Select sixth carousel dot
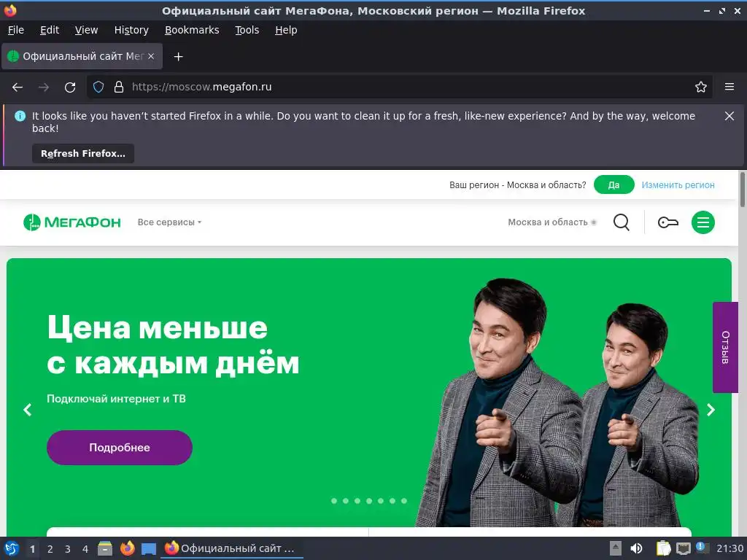Screen dimensions: 747x560 (392, 501)
